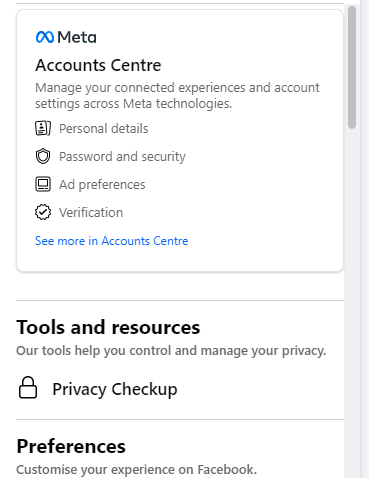This screenshot has width=369, height=478.
Task: Click the Personal details ID card icon
Action: pyautogui.click(x=43, y=128)
